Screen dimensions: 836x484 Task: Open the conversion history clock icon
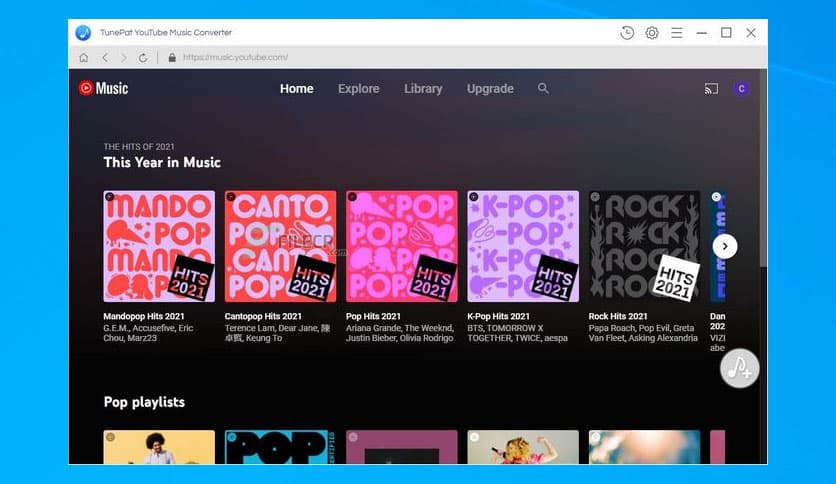pos(627,33)
